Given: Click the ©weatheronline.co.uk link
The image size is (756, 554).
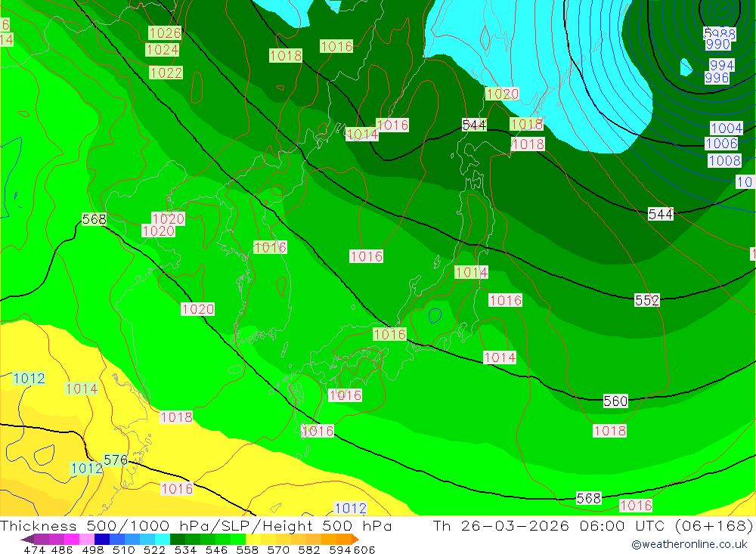Looking at the screenshot, I should (x=689, y=544).
